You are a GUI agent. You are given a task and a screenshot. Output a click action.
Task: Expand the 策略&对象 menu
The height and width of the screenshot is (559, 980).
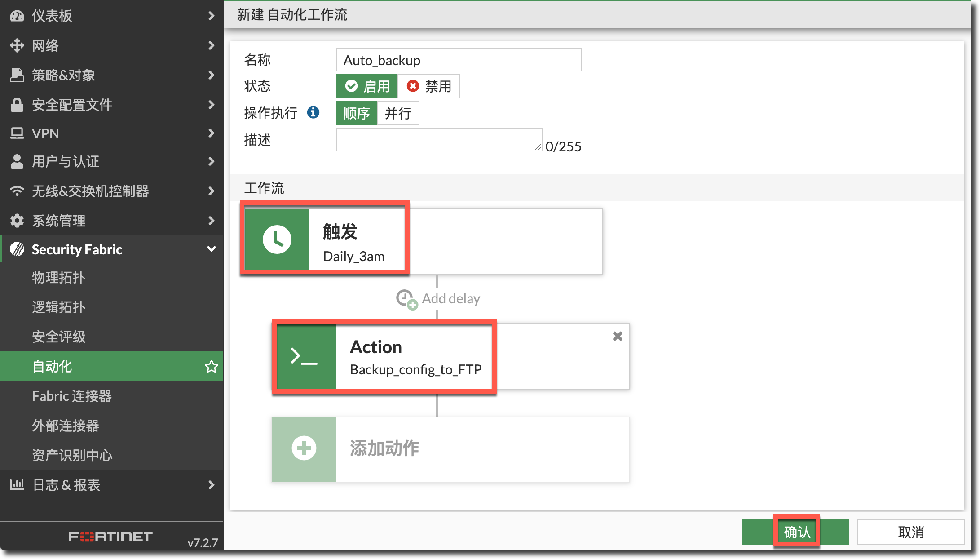click(x=63, y=75)
